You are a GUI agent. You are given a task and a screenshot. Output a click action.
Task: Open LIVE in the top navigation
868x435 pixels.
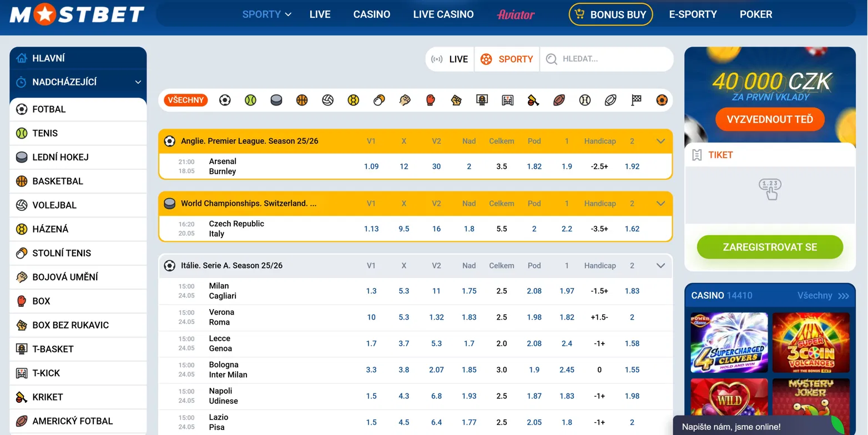pyautogui.click(x=320, y=14)
